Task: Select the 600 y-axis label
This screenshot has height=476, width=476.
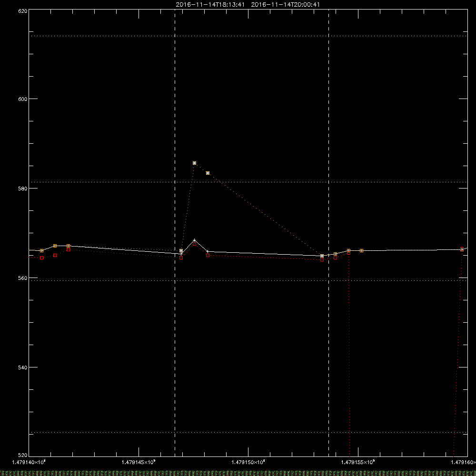Action: (x=23, y=99)
